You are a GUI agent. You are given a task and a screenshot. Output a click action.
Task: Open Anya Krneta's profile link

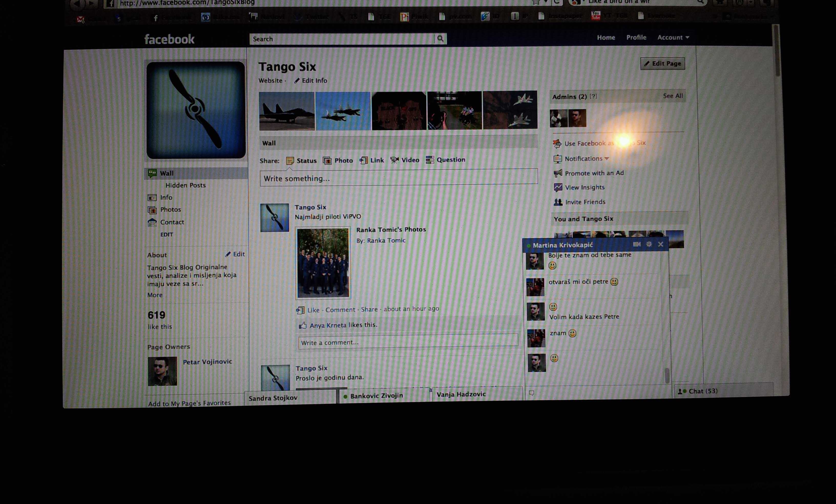[x=328, y=325]
